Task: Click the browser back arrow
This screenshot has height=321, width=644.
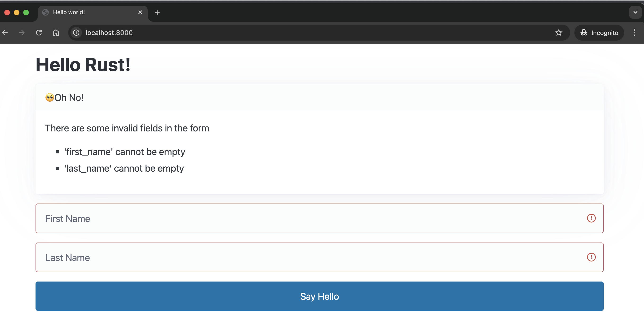Action: click(5, 33)
